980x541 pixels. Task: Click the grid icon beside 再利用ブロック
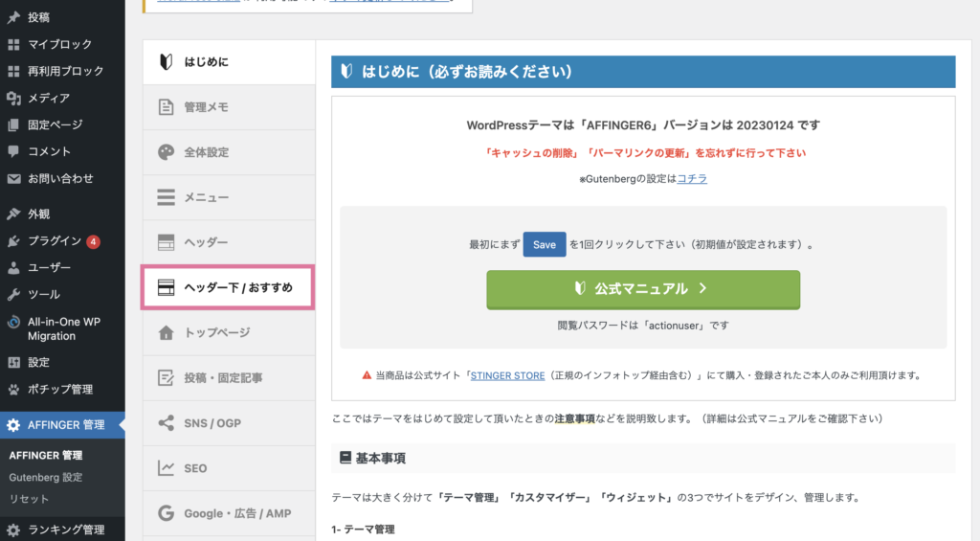[x=13, y=71]
